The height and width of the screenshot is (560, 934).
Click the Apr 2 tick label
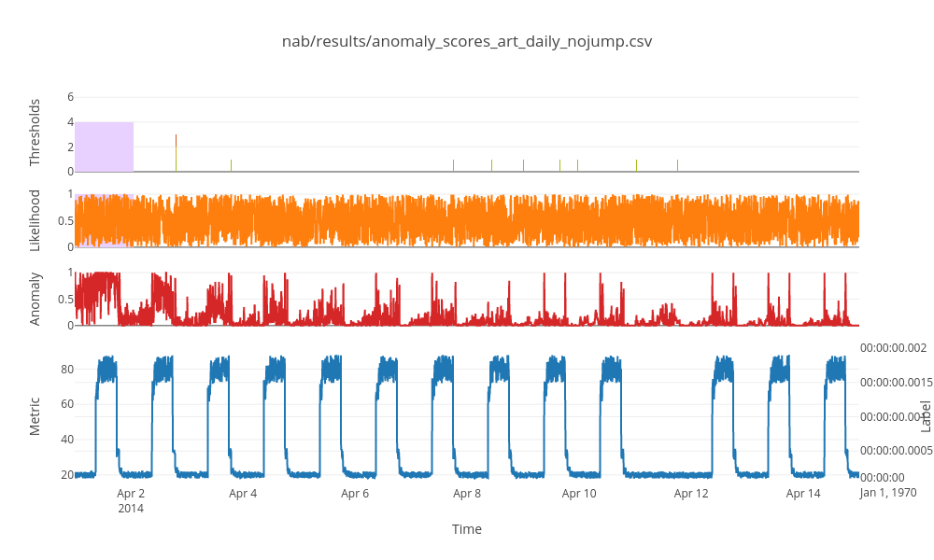(x=131, y=494)
